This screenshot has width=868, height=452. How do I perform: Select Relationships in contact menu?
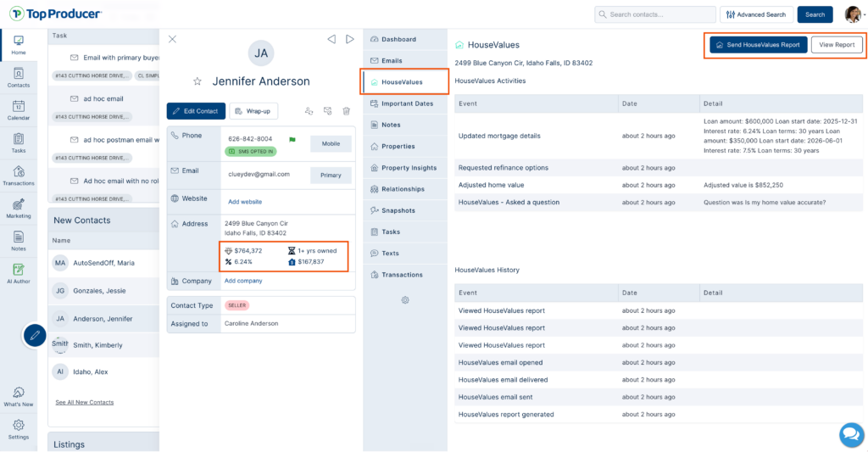405,189
